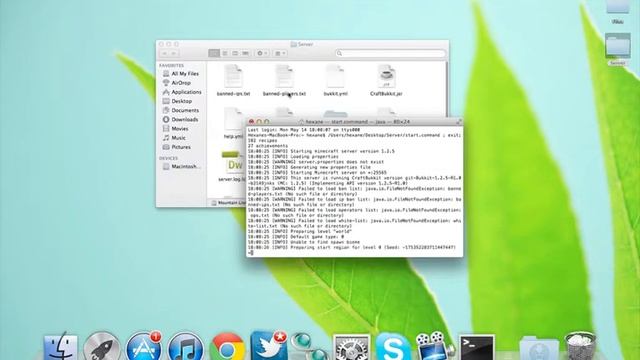Viewport: 640px width, 360px height.
Task: Click '27 achievements' terminal line
Action: [268, 146]
